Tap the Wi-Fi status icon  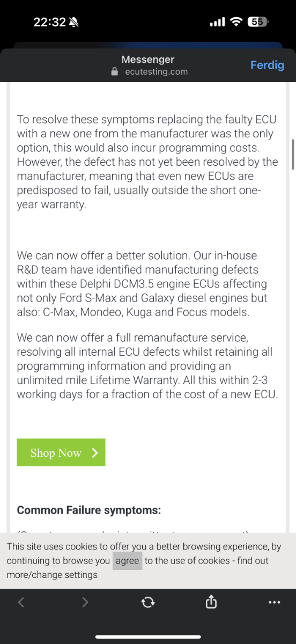coord(235,22)
